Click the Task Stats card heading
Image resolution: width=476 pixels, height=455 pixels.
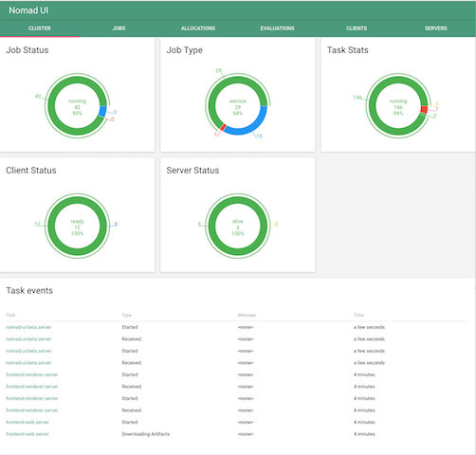348,50
